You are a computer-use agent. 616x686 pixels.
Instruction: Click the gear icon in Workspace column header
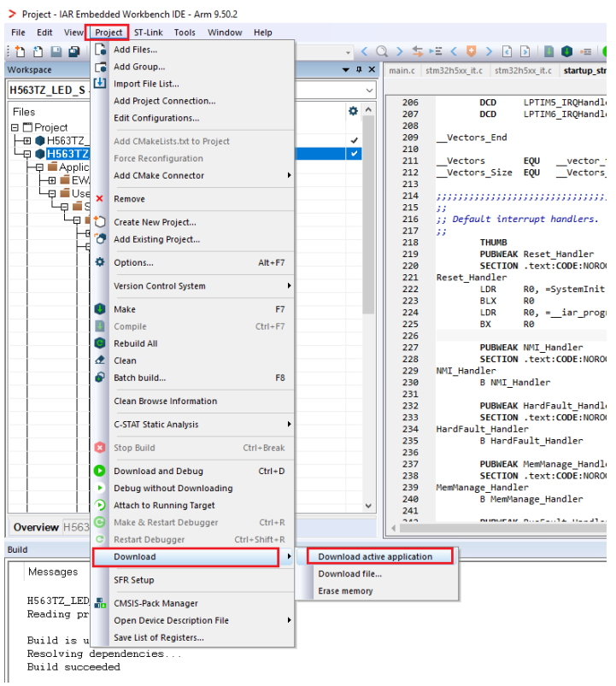353,111
